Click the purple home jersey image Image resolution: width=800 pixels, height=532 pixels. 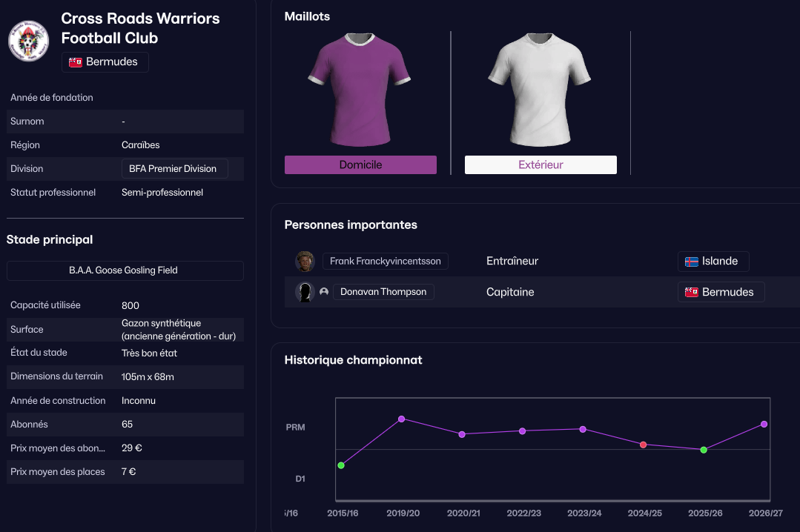[x=360, y=89]
